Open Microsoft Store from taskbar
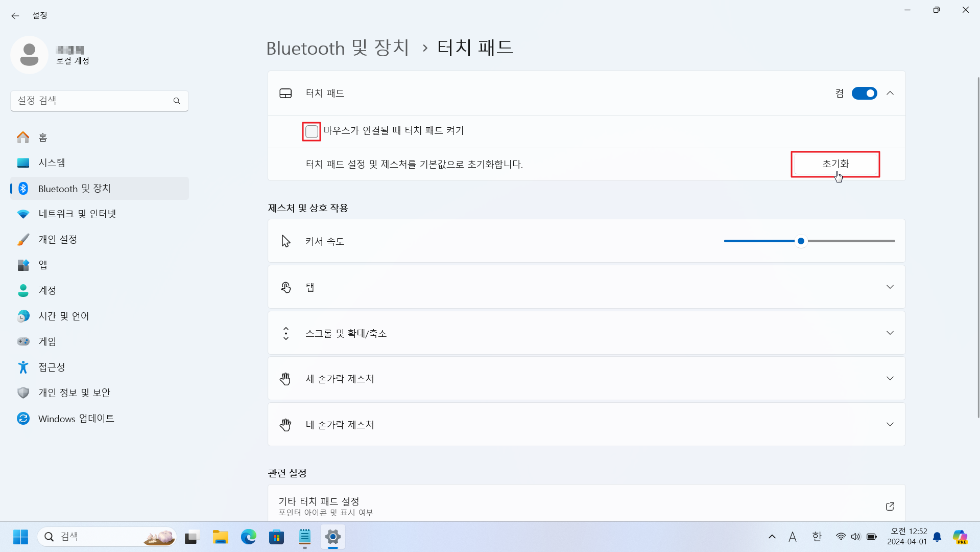 (x=277, y=537)
